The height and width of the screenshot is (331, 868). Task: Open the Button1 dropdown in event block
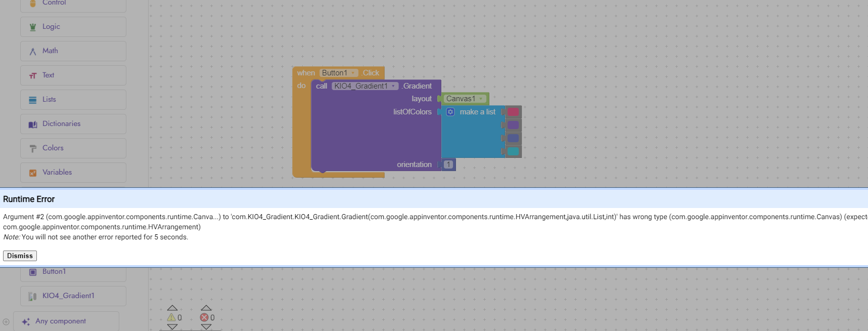[353, 73]
